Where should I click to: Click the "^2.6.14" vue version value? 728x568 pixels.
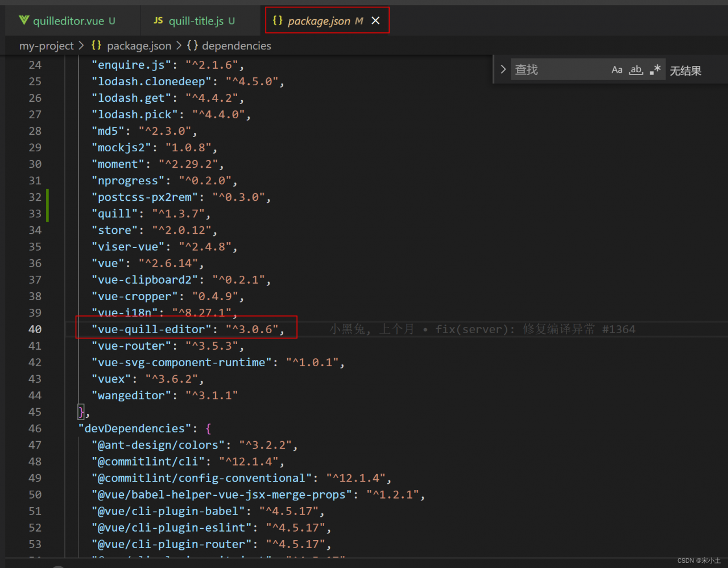pyautogui.click(x=168, y=263)
